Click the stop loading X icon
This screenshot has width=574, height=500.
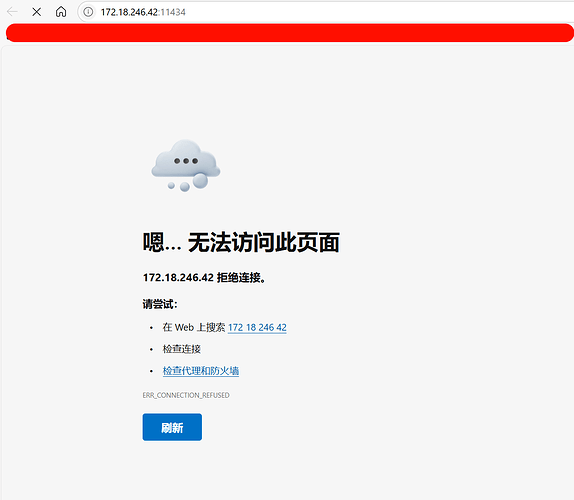[36, 12]
